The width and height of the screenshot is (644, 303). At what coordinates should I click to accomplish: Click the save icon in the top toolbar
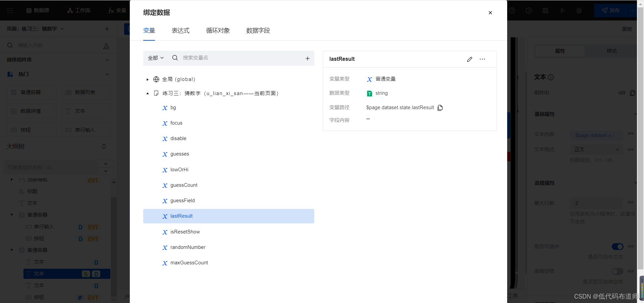545,10
